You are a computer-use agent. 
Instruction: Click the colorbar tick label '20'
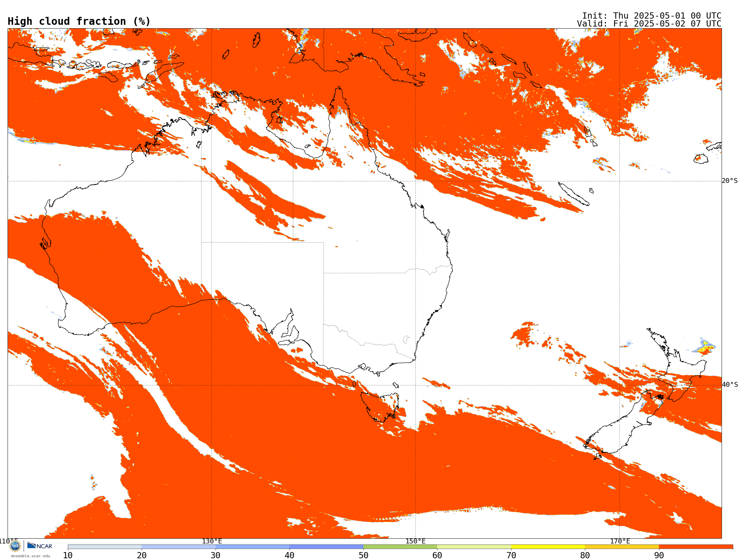tap(142, 556)
